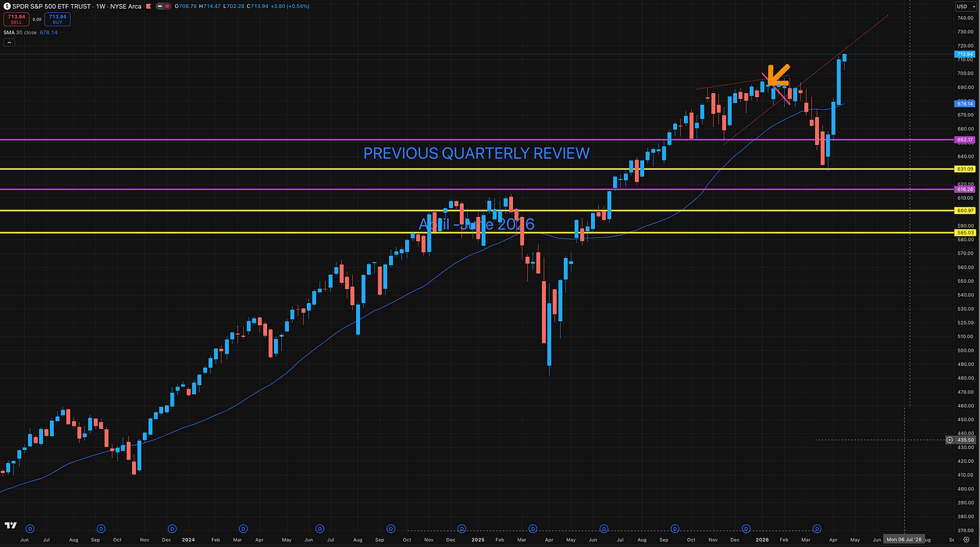This screenshot has height=547, width=980.
Task: Open the dividend D marker near Mar 2025
Action: (x=533, y=529)
